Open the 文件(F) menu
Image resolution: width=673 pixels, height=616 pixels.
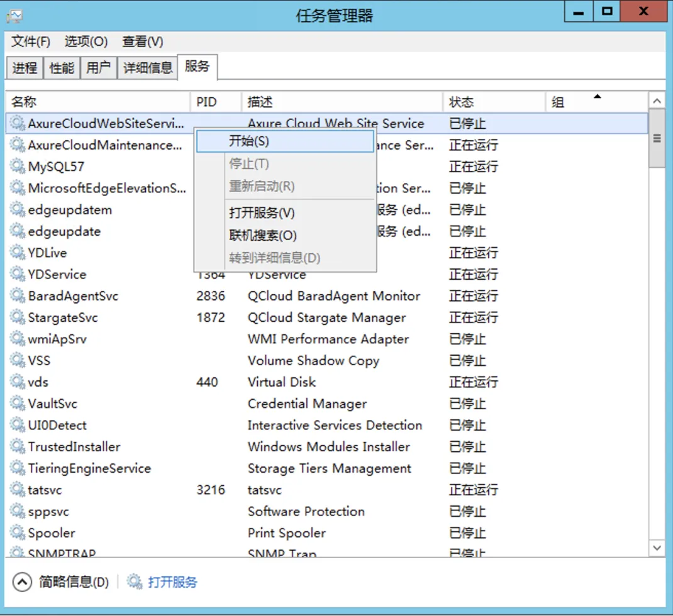coord(29,41)
